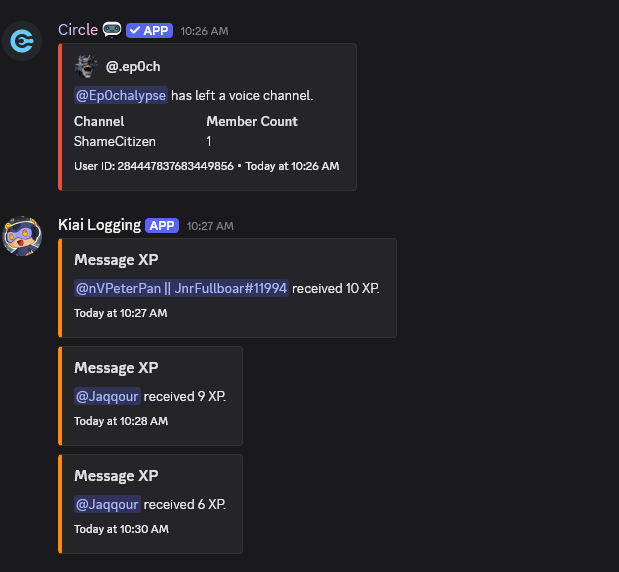Click the .ep0ch embed author avatar
Image resolution: width=619 pixels, height=572 pixels.
(86, 66)
